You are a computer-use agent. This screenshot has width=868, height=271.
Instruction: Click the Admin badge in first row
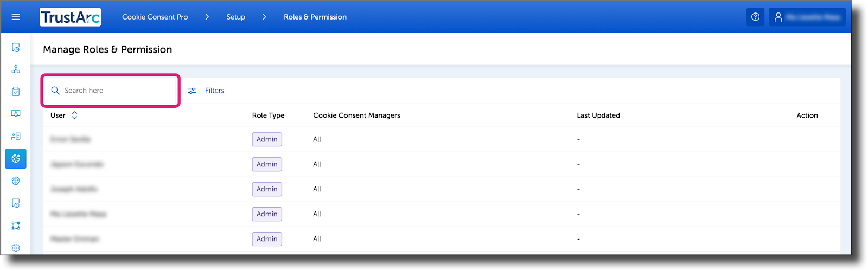[267, 139]
